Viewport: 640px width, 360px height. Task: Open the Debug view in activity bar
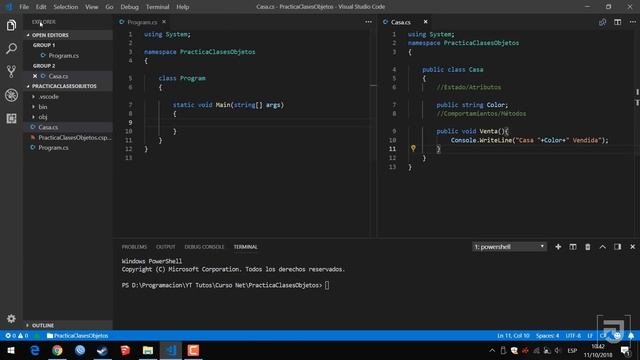coord(11,95)
